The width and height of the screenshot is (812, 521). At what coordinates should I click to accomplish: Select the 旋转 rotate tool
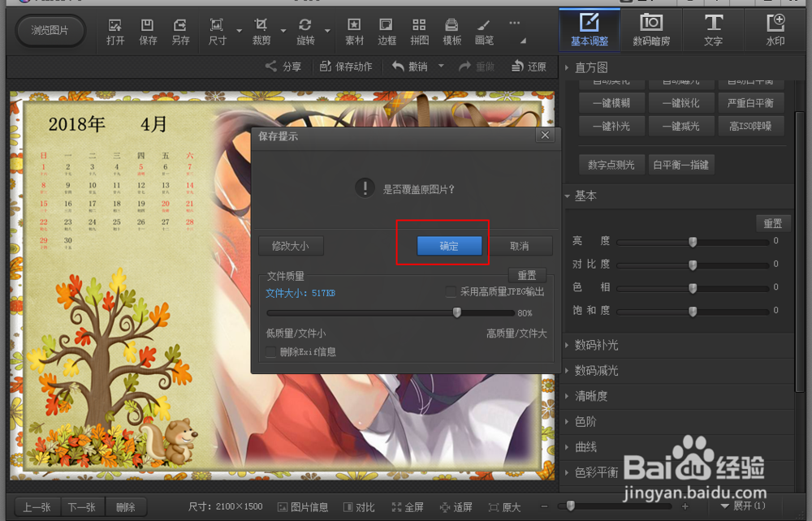tap(305, 32)
